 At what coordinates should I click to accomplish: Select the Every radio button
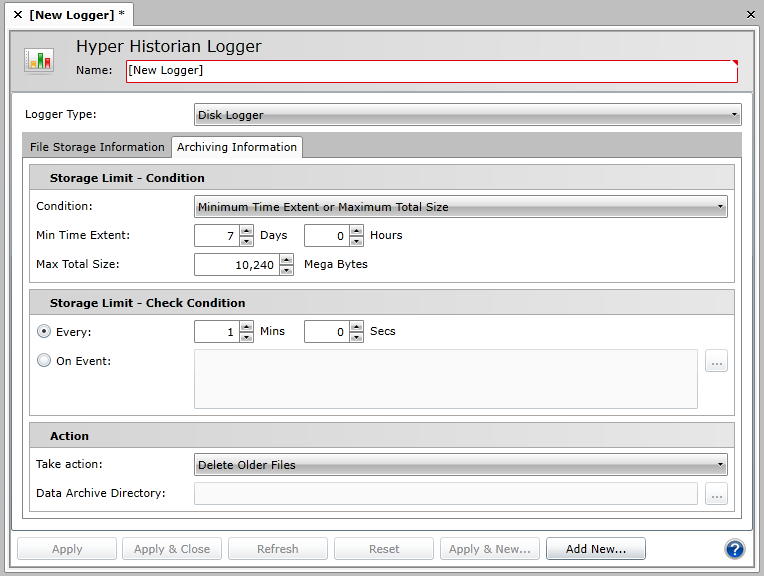pyautogui.click(x=44, y=331)
